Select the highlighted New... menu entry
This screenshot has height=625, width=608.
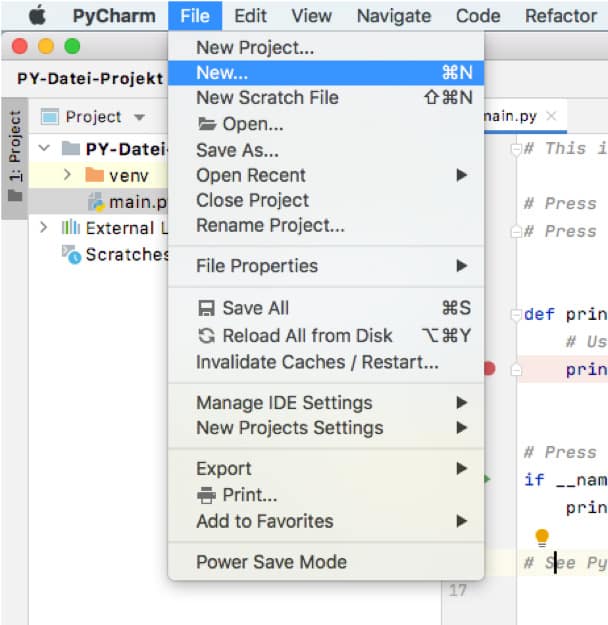(x=326, y=73)
